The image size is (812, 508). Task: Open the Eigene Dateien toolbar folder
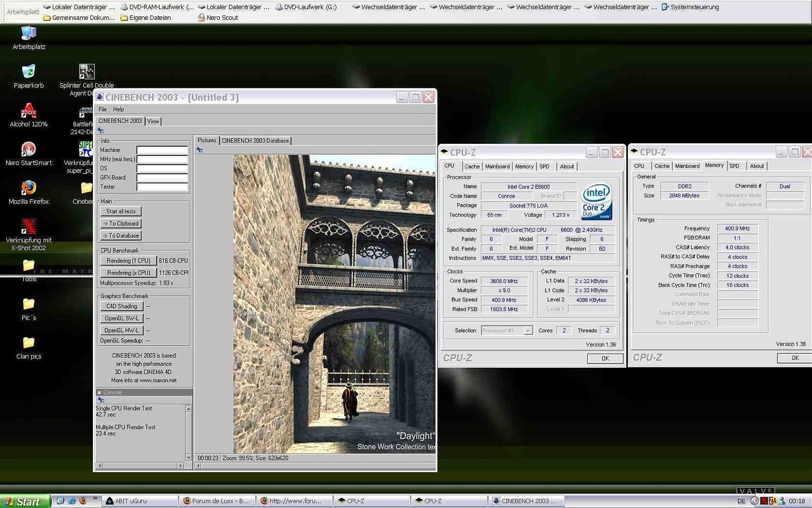(146, 17)
